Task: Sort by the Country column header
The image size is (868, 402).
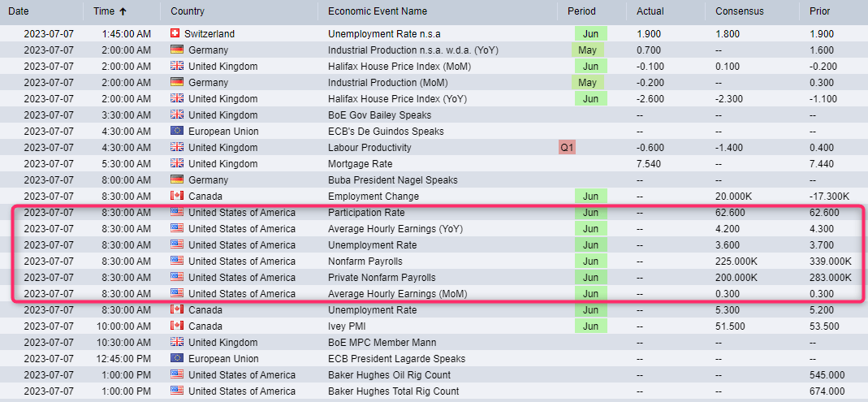Action: point(188,11)
